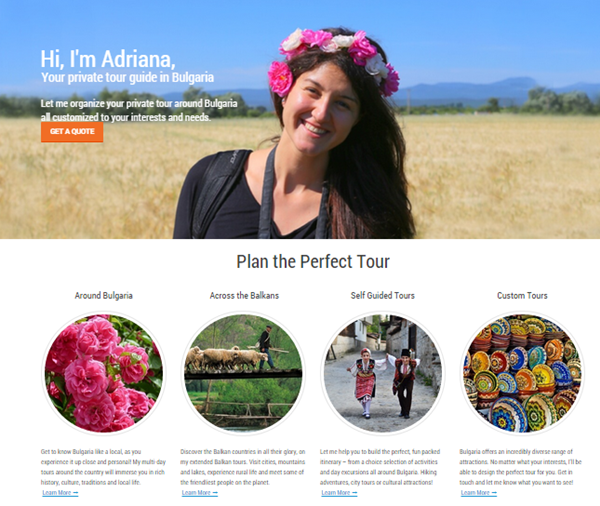Click the arrow icon after Balkans' Learn More
The width and height of the screenshot is (600, 506).
(215, 493)
